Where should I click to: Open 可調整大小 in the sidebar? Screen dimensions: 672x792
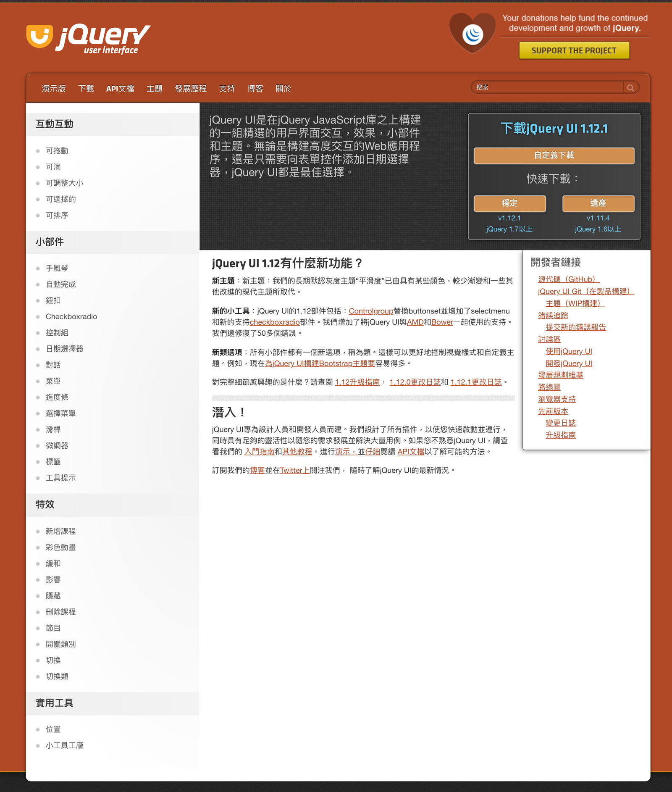(x=65, y=183)
